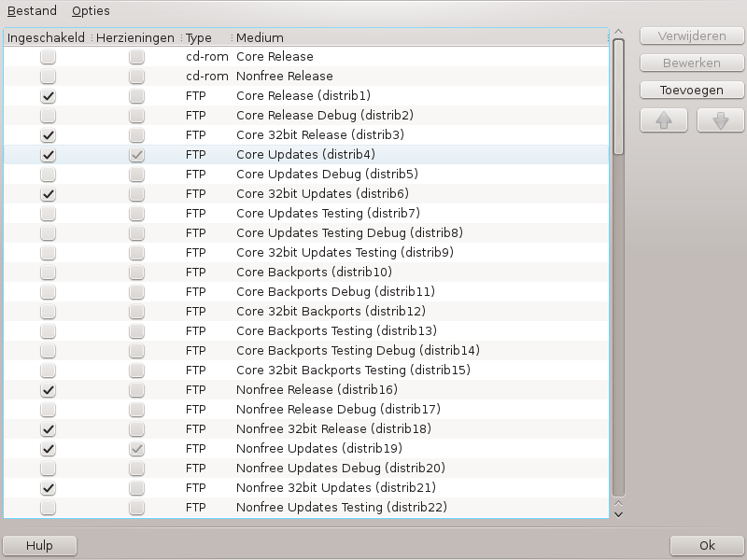747x560 pixels.
Task: Open the Bestand menu
Action: (x=32, y=11)
